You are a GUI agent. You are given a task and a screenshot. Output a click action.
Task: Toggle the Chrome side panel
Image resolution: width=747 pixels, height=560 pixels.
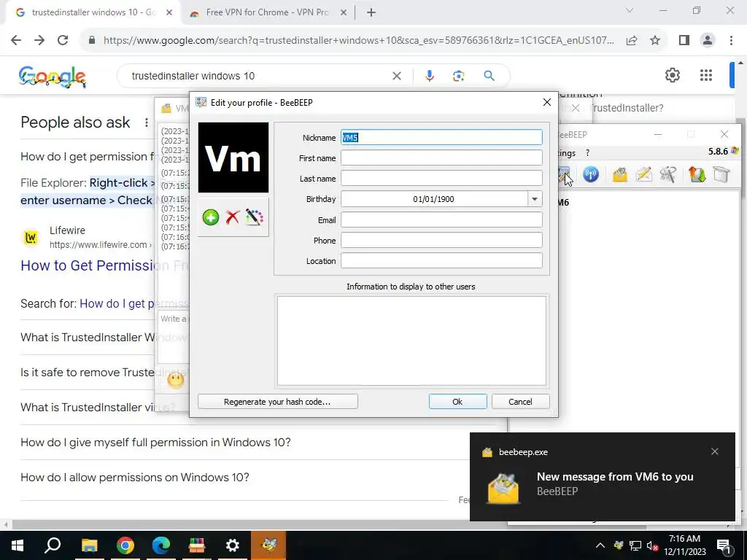[684, 41]
